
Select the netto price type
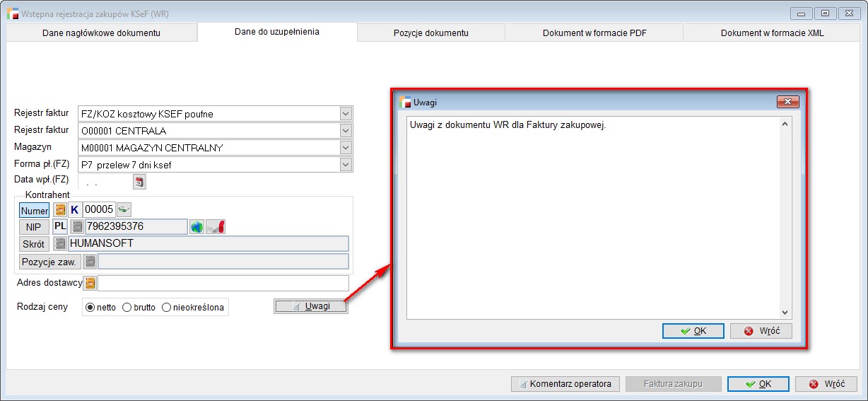(90, 308)
